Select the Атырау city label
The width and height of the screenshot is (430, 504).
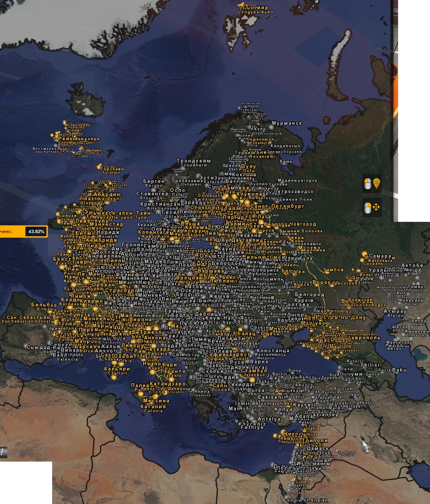tap(395, 311)
